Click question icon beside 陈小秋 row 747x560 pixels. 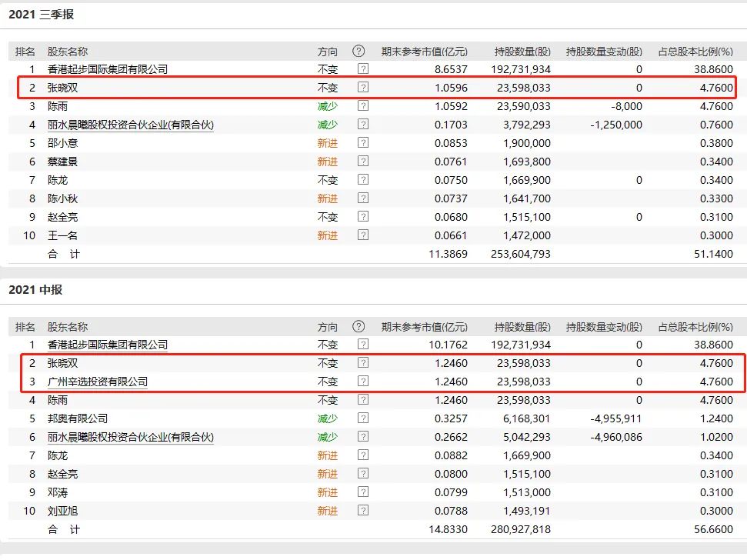[363, 198]
